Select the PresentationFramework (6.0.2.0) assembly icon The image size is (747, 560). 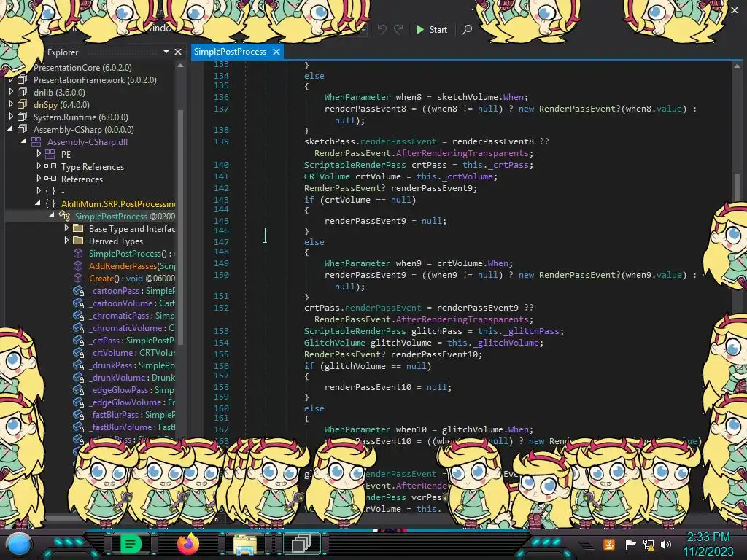pos(22,79)
